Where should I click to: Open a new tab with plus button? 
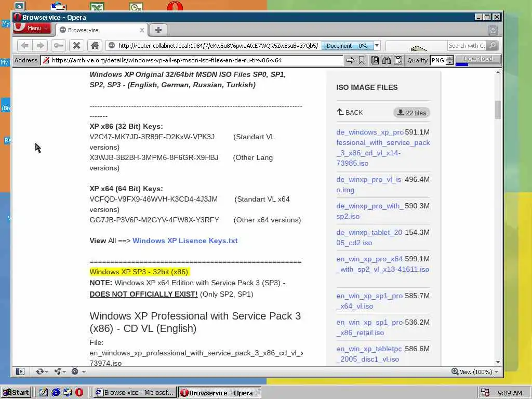click(158, 30)
